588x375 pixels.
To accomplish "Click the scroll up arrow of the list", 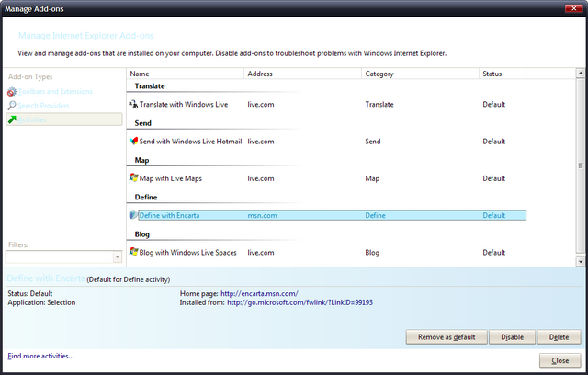I will point(581,74).
